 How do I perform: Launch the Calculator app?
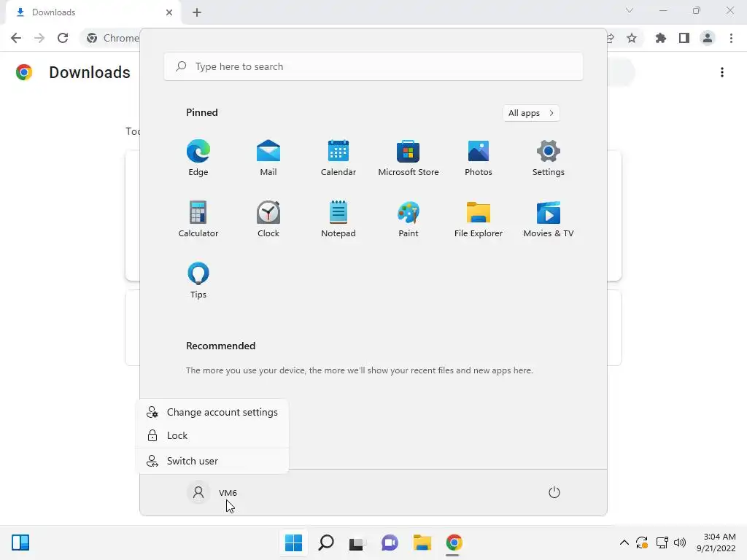pos(198,219)
